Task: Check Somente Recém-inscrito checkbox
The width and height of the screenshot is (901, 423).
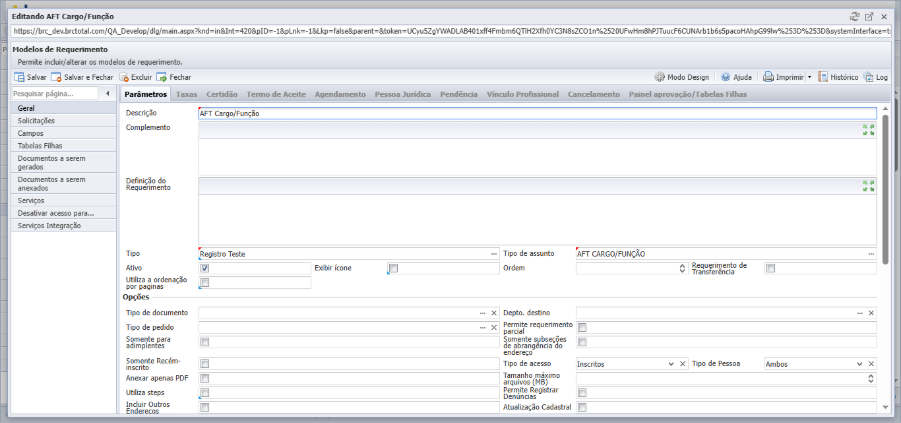Action: 205,364
